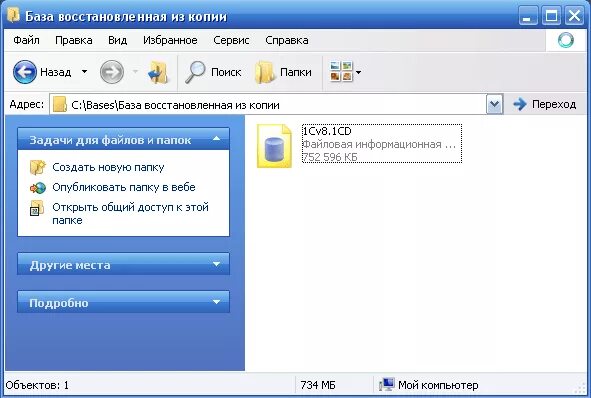Click the Переход go button

(545, 104)
